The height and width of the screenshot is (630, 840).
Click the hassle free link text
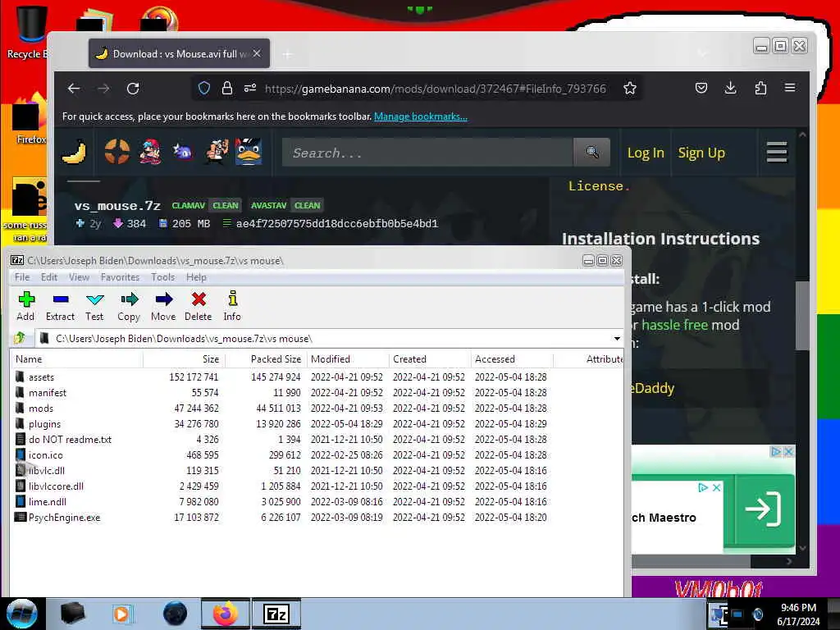click(674, 325)
